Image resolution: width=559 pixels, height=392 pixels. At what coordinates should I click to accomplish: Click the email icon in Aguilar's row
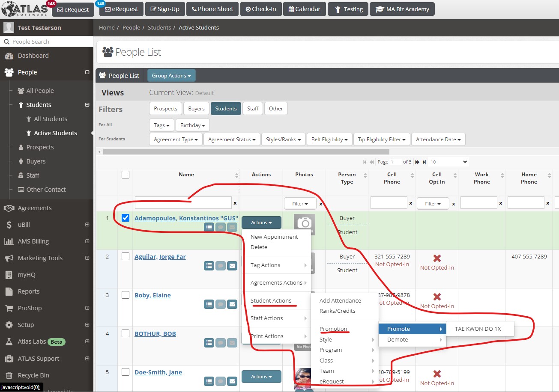[232, 266]
